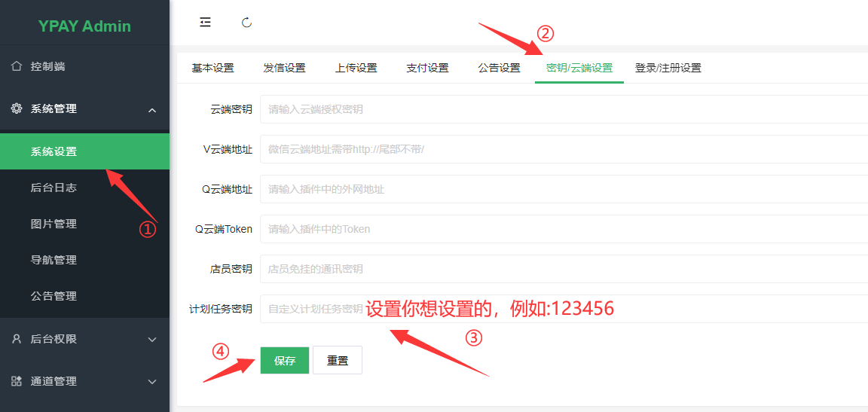
Task: Collapse the 系统管理 menu chevron
Action: point(152,110)
